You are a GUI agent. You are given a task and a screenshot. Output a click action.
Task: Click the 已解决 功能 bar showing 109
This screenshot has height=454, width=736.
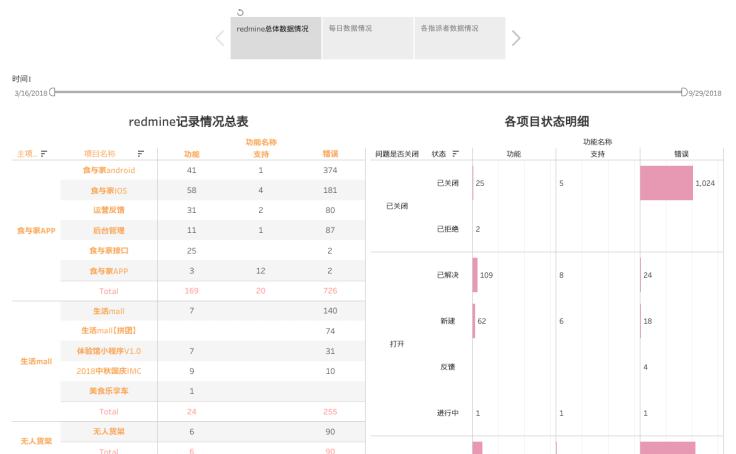475,275
